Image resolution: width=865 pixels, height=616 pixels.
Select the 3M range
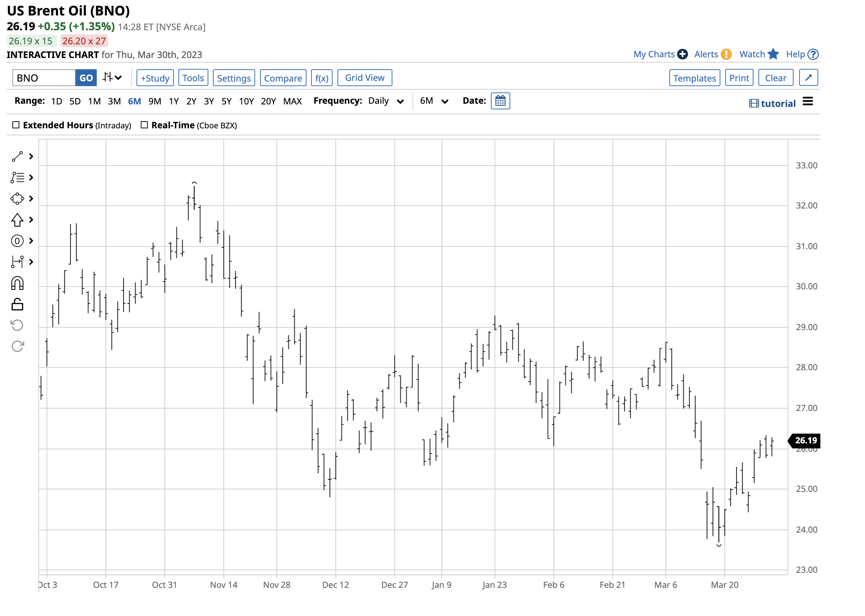pyautogui.click(x=114, y=101)
